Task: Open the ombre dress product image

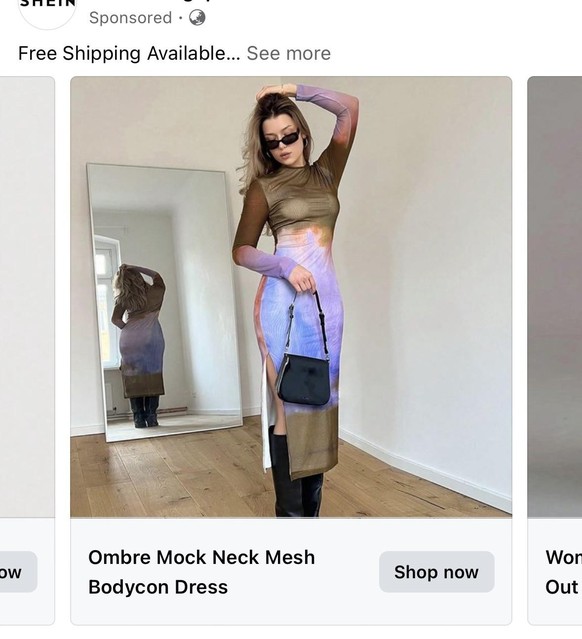Action: (291, 297)
